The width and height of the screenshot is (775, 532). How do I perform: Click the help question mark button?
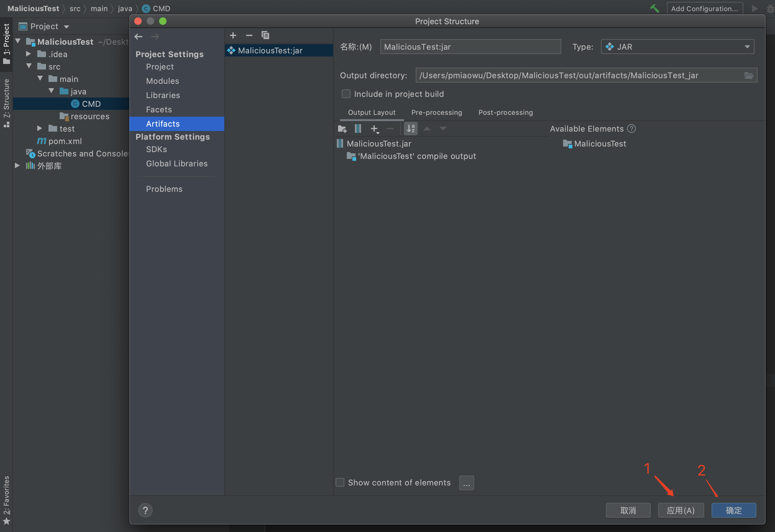tap(145, 510)
